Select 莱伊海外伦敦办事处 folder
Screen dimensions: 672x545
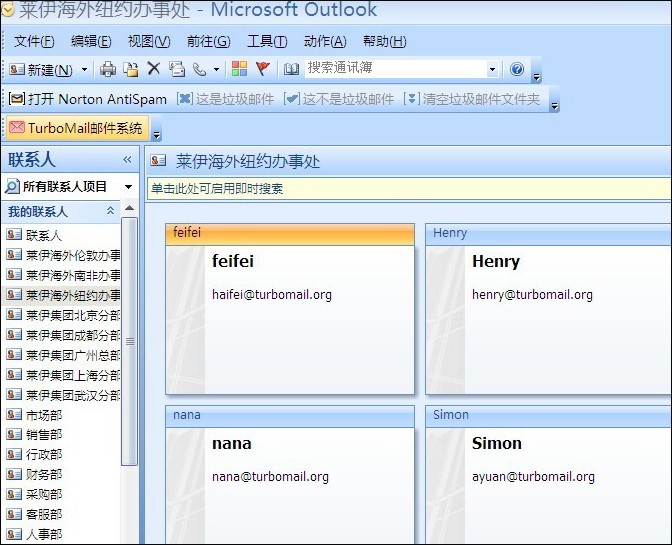coord(63,255)
